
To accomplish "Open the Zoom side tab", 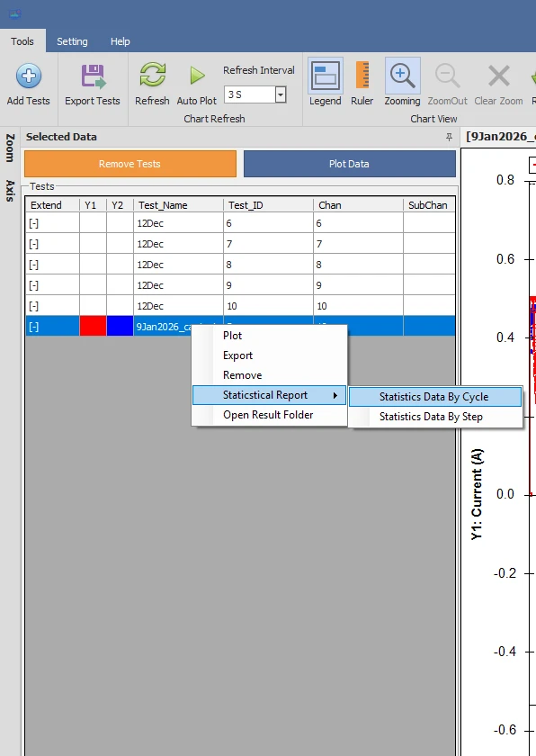I will click(x=10, y=148).
